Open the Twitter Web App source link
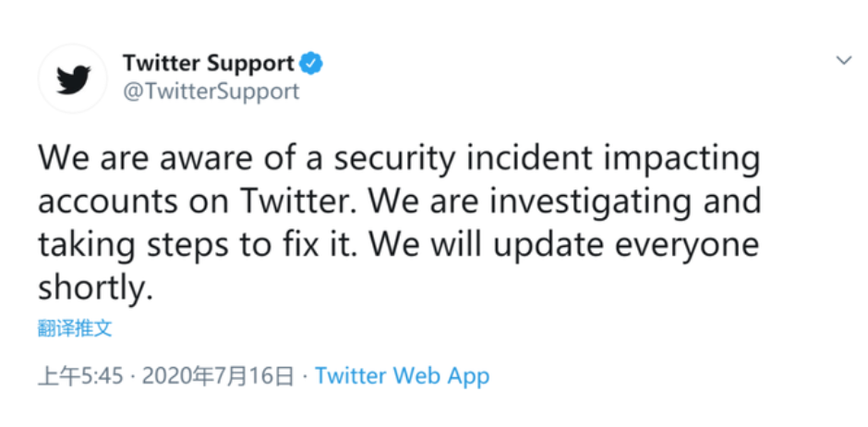 403,376
